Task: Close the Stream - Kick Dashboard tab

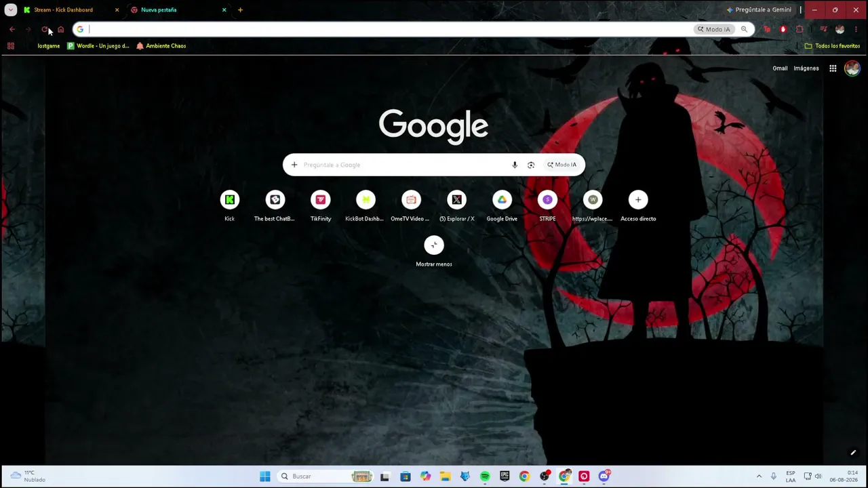Action: click(x=117, y=10)
